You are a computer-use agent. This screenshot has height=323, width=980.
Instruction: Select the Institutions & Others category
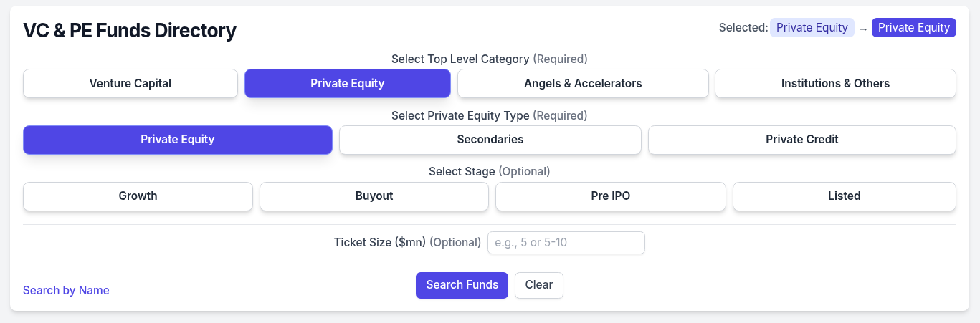[x=835, y=83]
